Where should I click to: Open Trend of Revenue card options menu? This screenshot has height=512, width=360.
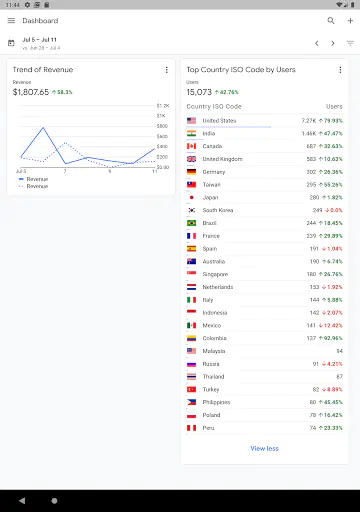tap(167, 70)
